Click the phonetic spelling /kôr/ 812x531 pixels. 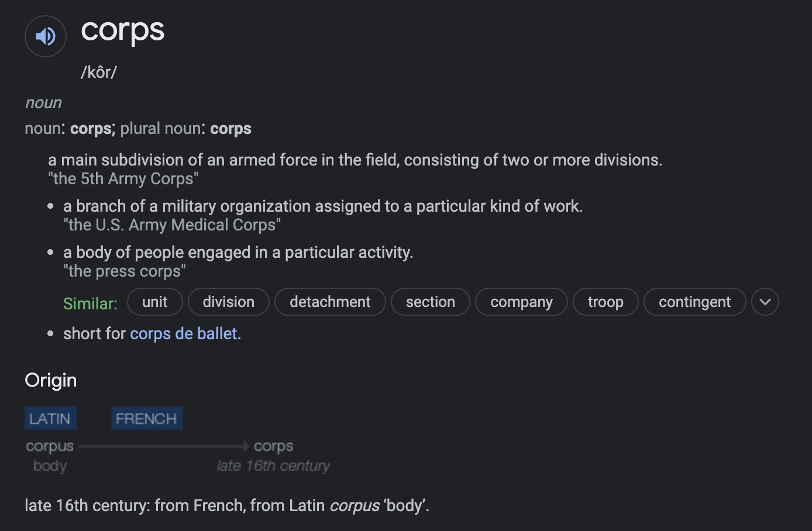(x=99, y=72)
